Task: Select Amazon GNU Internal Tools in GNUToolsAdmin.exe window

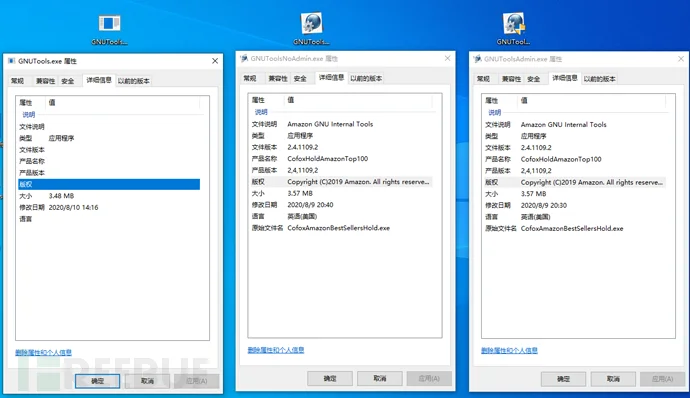Action: tap(563, 125)
